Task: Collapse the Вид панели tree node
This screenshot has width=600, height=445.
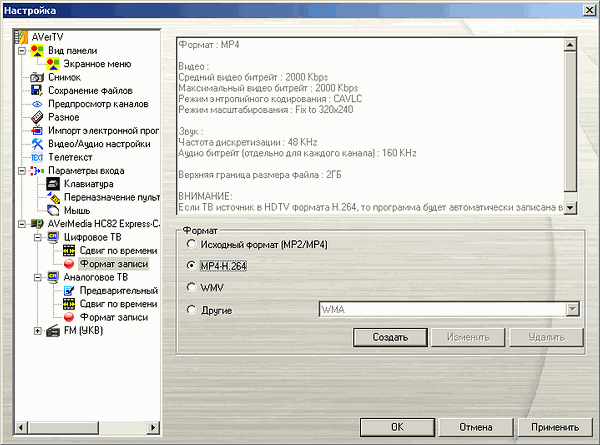Action: pyautogui.click(x=22, y=51)
